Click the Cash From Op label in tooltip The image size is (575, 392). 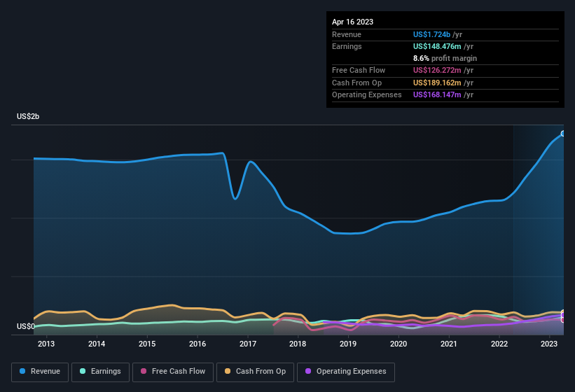356,83
